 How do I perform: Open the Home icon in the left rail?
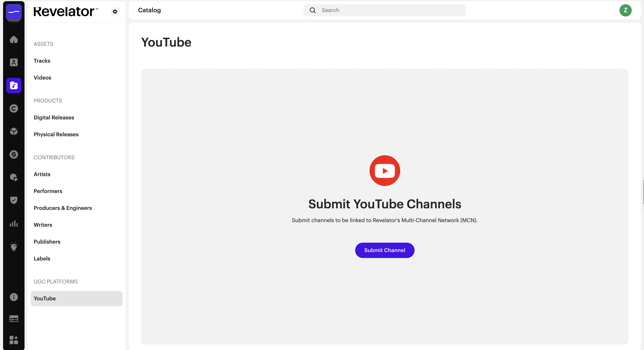(x=14, y=39)
